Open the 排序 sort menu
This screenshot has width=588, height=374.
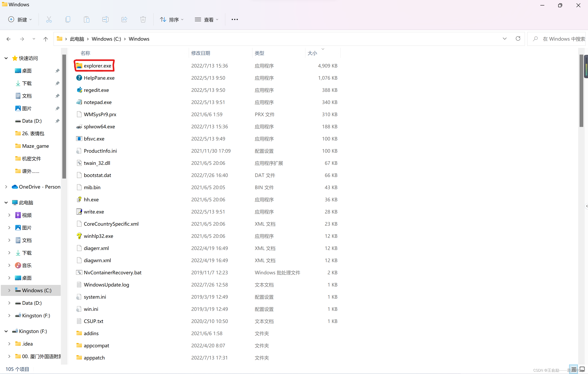[x=171, y=20]
